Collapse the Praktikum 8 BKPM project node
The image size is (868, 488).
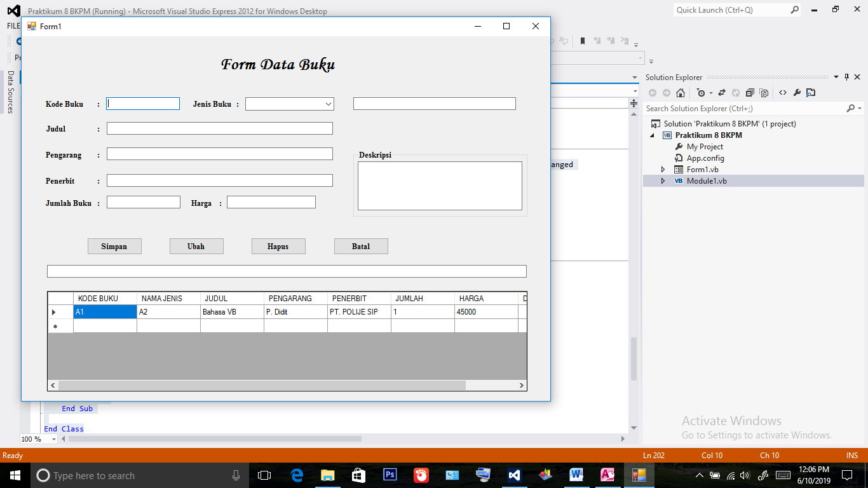[652, 135]
